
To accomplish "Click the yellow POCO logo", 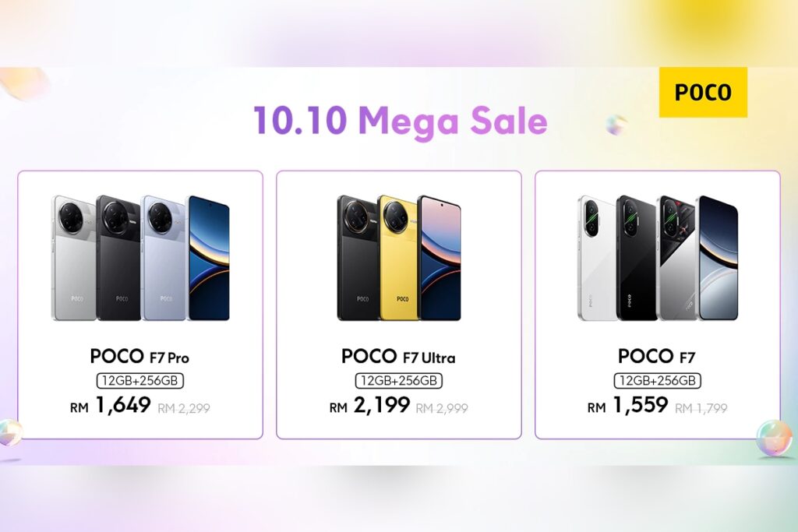I will point(703,92).
